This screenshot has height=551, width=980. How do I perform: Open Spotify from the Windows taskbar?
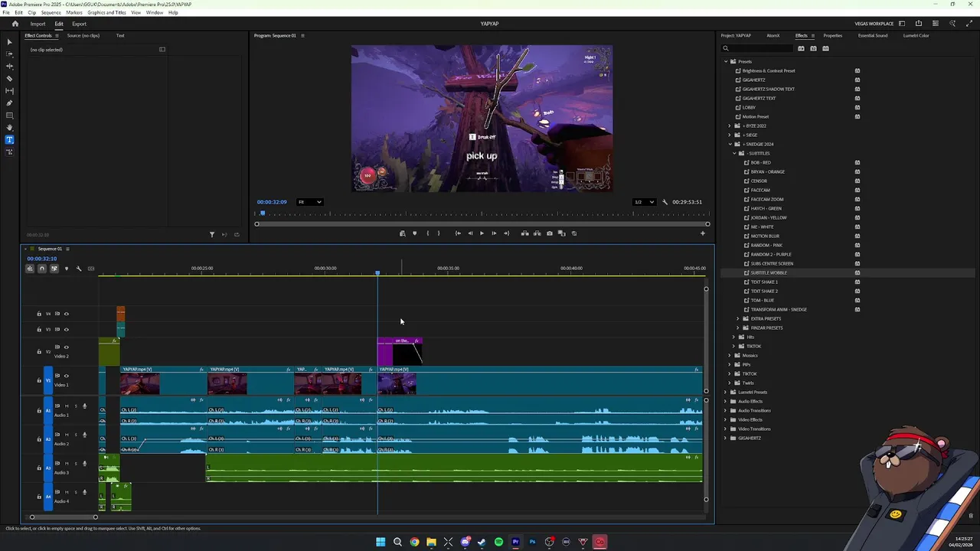498,542
